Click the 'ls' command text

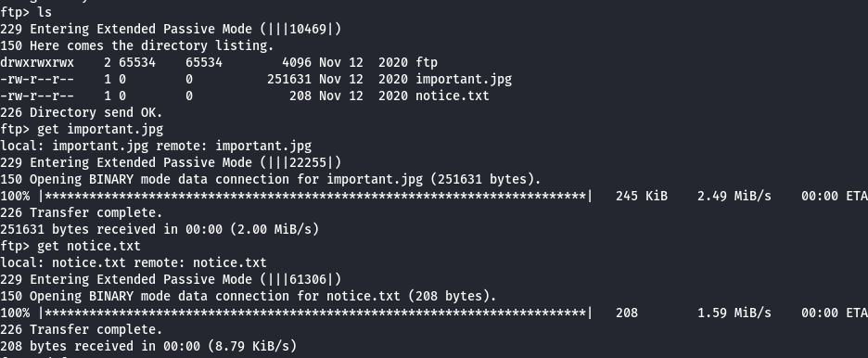pos(45,12)
